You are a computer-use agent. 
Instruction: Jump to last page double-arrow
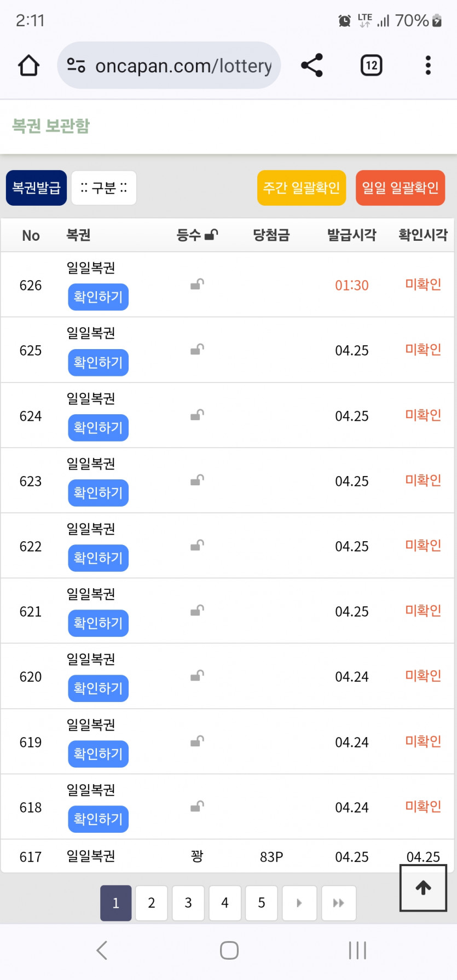[339, 903]
